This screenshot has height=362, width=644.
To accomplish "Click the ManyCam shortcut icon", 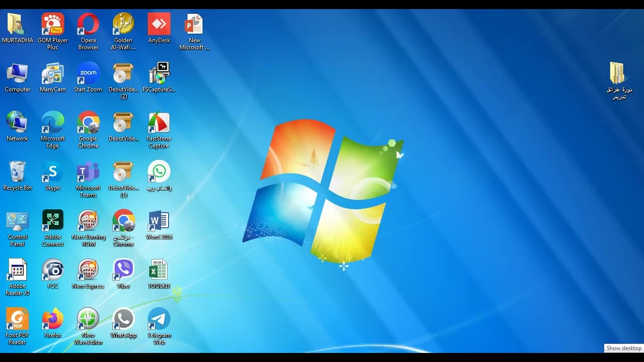I will 53,73.
